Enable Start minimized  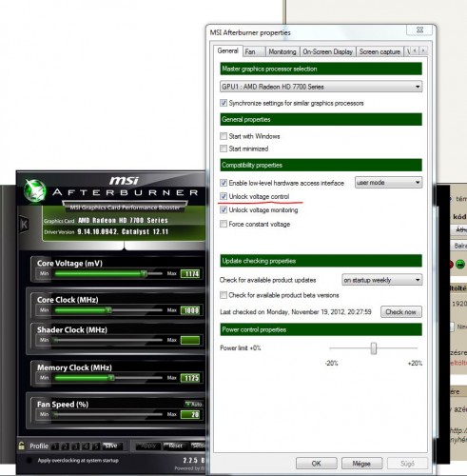(224, 149)
